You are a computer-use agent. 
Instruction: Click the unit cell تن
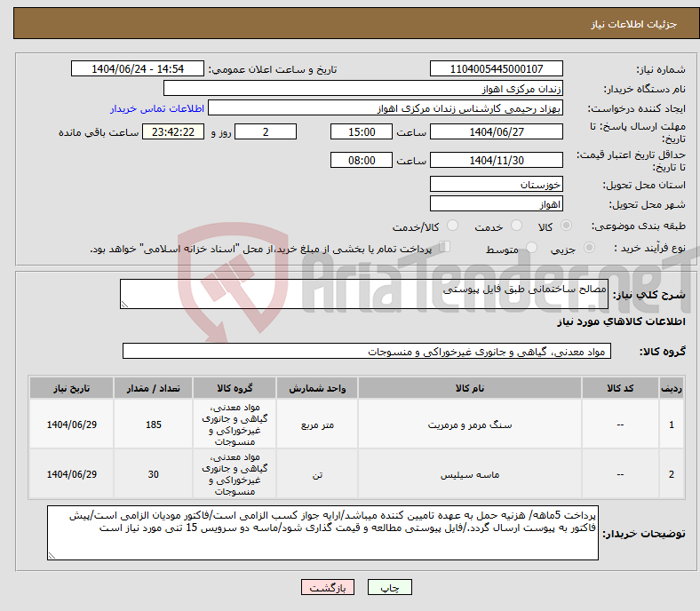(317, 474)
